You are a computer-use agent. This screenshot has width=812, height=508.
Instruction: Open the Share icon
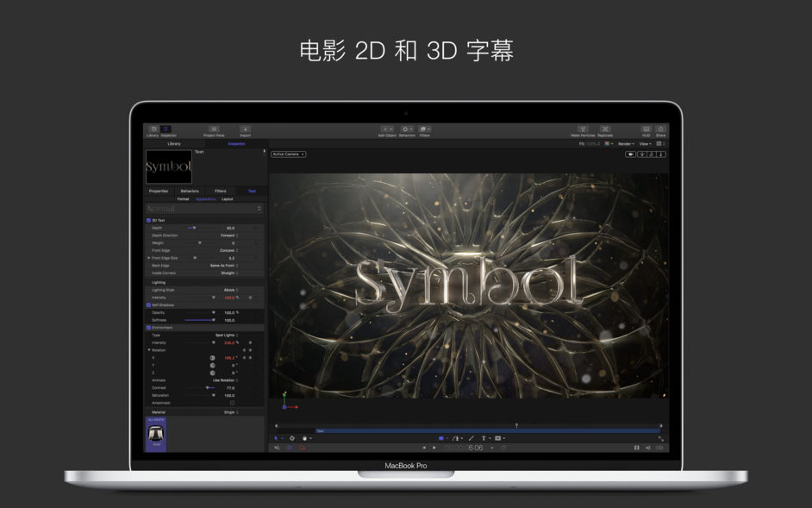660,129
